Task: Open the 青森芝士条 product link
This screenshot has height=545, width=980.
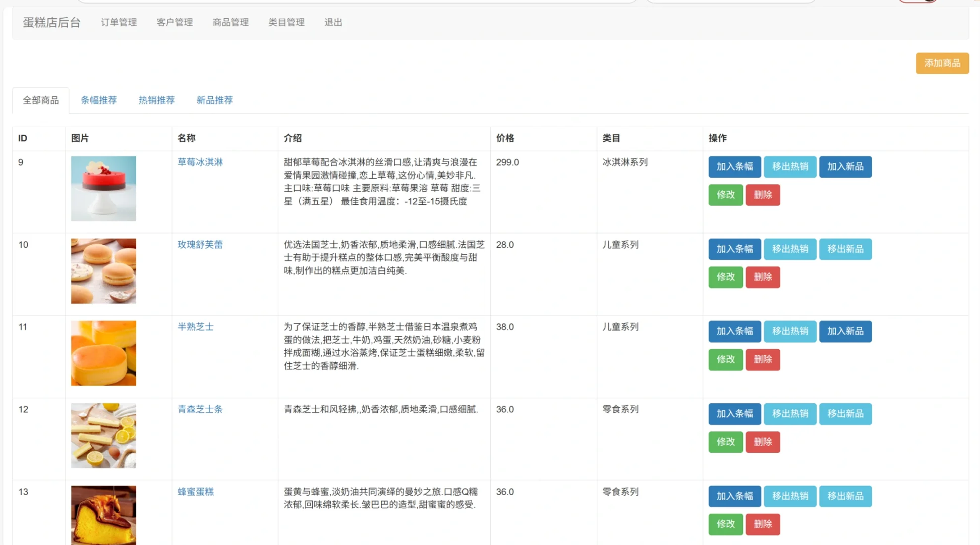Action: 200,409
